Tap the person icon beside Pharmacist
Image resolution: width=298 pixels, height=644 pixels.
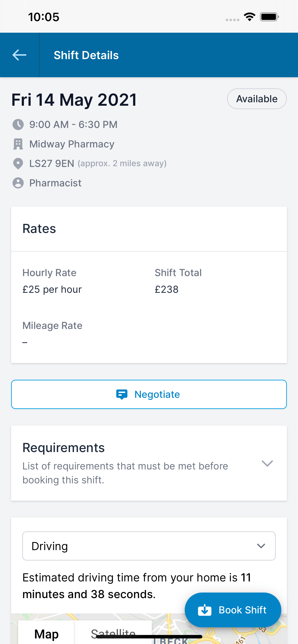[x=18, y=183]
